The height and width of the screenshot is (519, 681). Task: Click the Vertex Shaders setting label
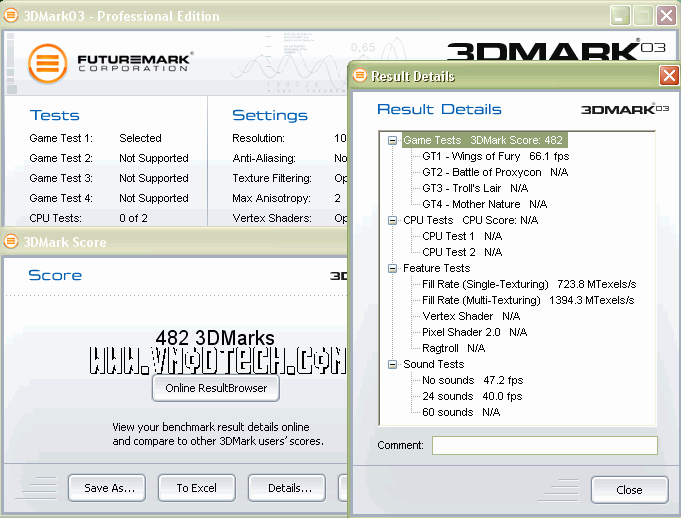[272, 218]
